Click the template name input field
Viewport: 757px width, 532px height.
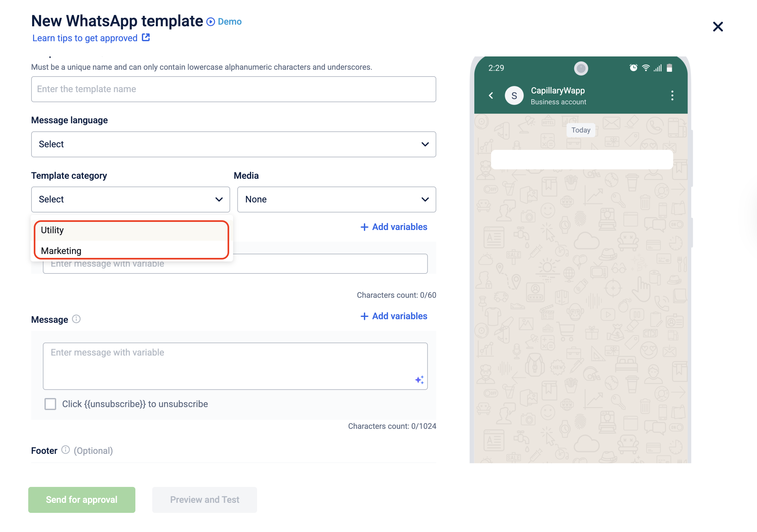pyautogui.click(x=233, y=89)
